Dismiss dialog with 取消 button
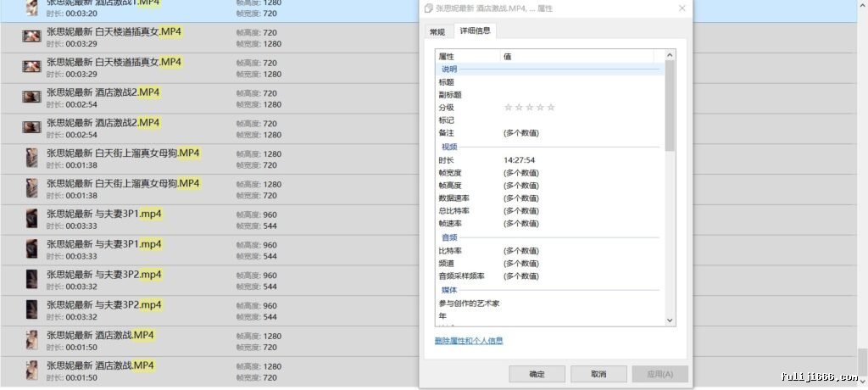The image size is (868, 390). click(x=598, y=374)
